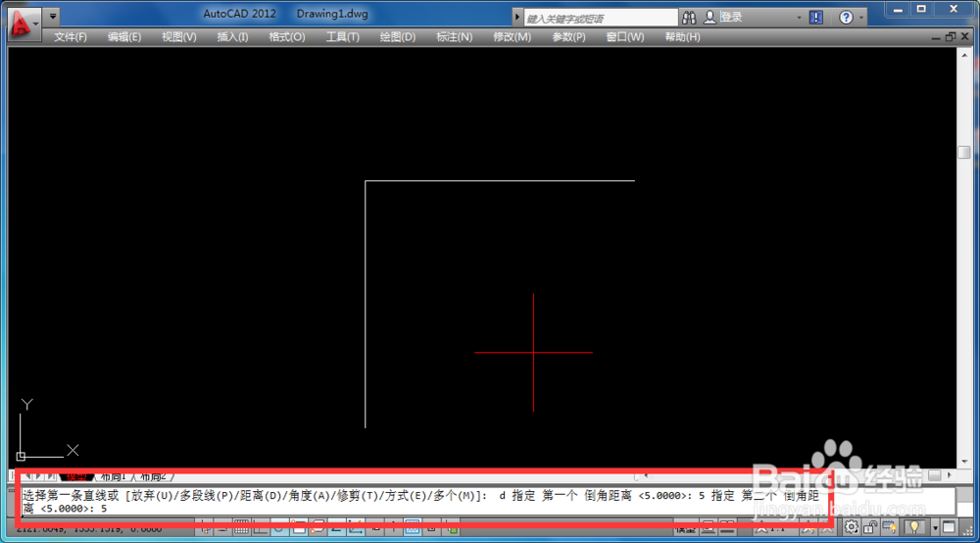Image resolution: width=980 pixels, height=543 pixels.
Task: Open the 帮助(H) menu
Action: (682, 37)
